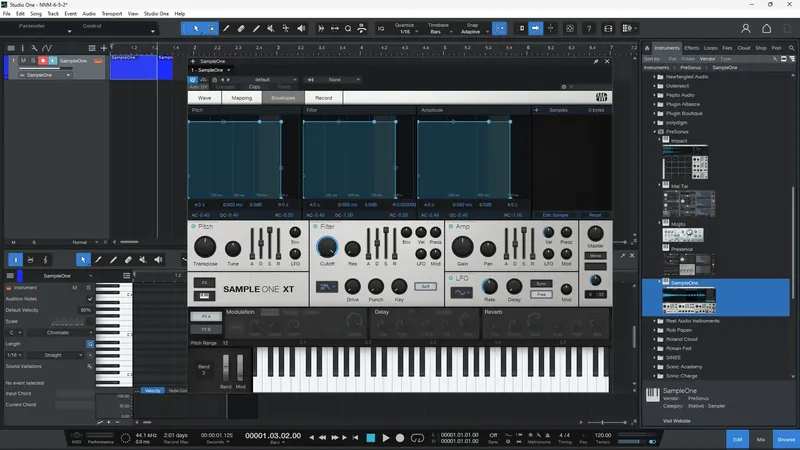800x450 pixels.
Task: Select the Arrow tool in main toolbar
Action: tap(196, 29)
